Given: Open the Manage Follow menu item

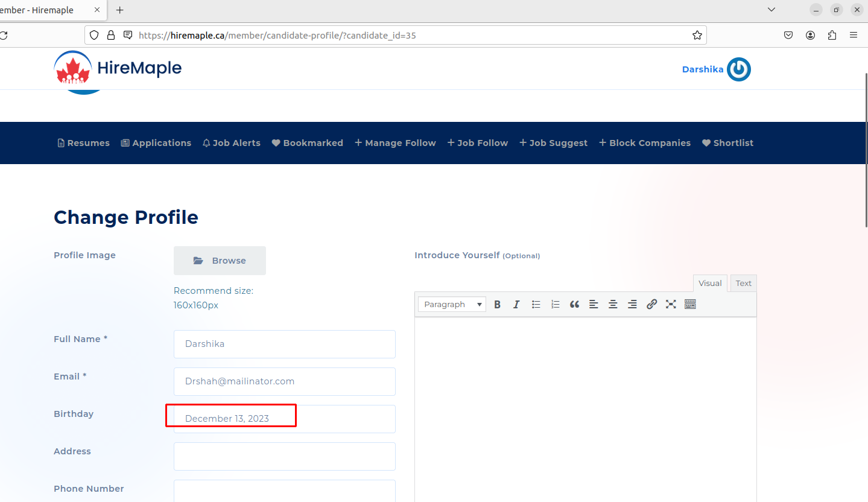Looking at the screenshot, I should tap(395, 143).
